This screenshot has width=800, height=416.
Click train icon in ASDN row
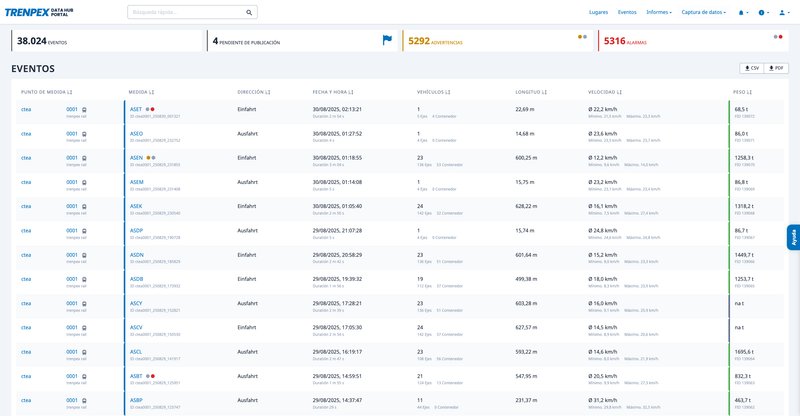(x=84, y=255)
